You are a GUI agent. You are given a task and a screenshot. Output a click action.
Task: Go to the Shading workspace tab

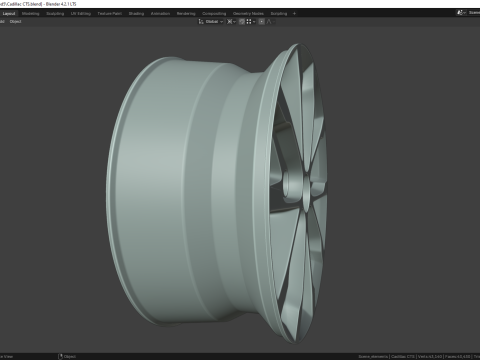click(136, 14)
